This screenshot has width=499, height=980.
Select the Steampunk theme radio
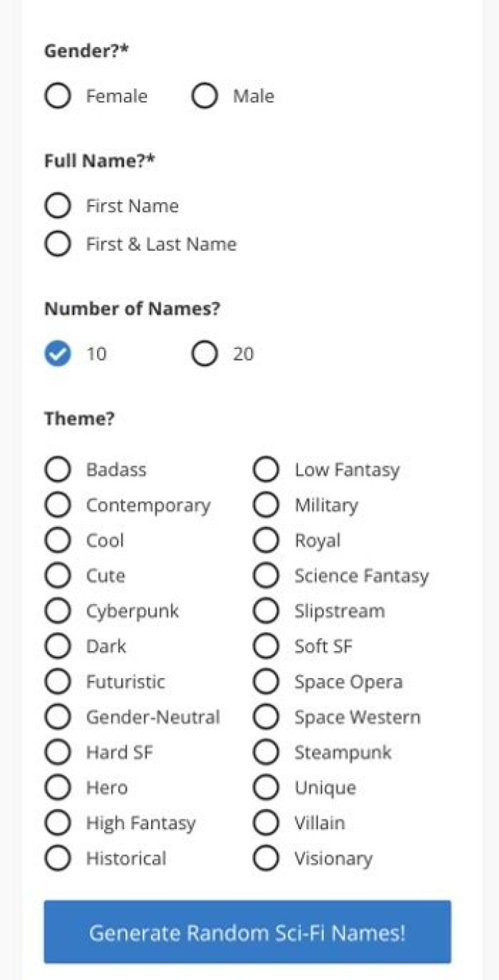[x=265, y=752]
